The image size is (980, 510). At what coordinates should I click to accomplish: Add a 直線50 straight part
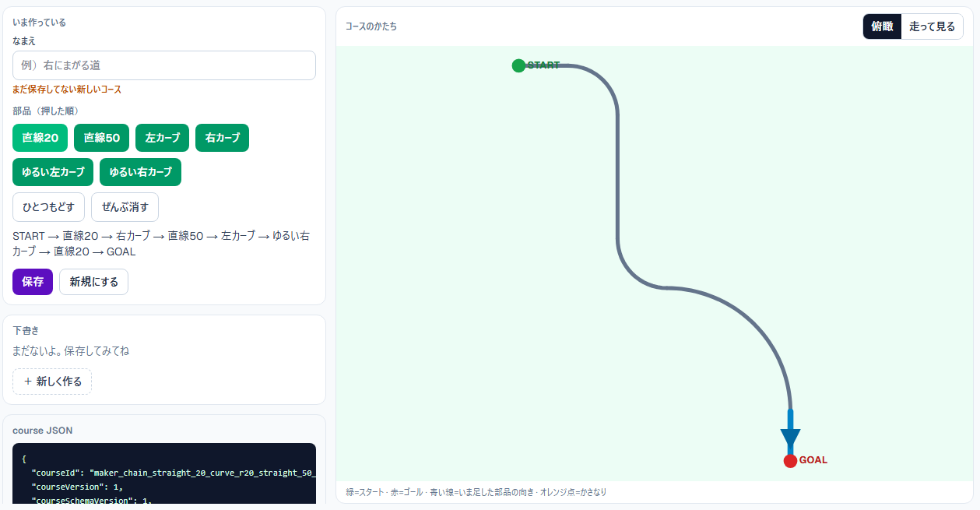101,138
